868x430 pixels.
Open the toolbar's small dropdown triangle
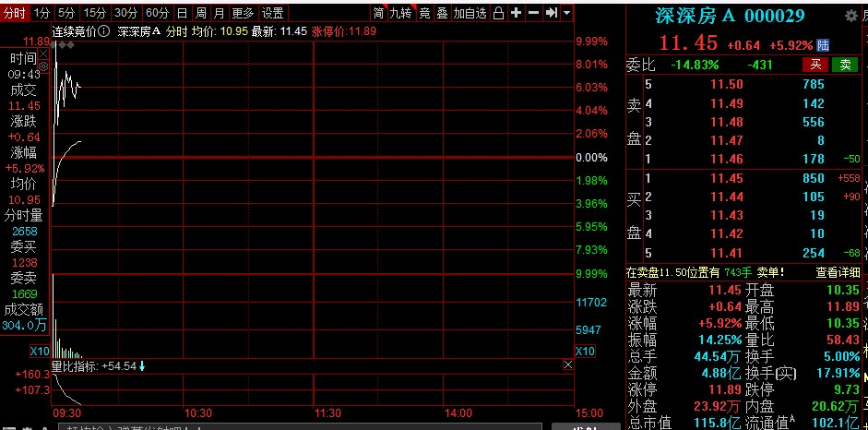pos(567,13)
